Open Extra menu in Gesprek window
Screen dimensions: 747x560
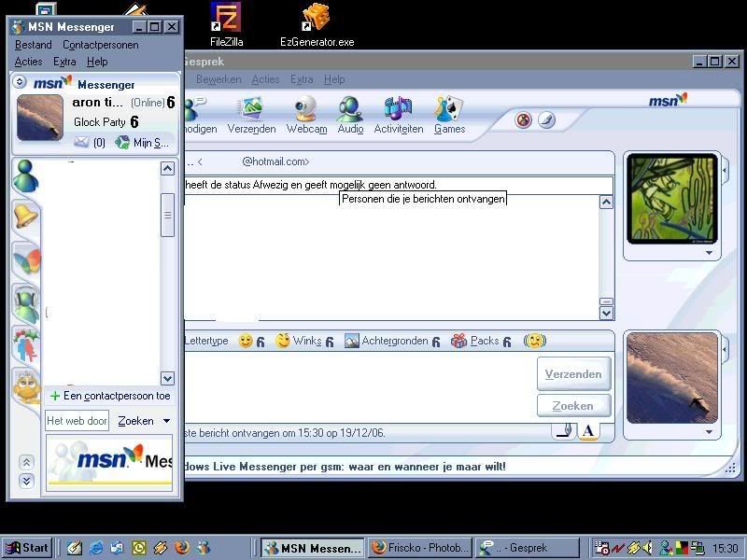pos(302,79)
